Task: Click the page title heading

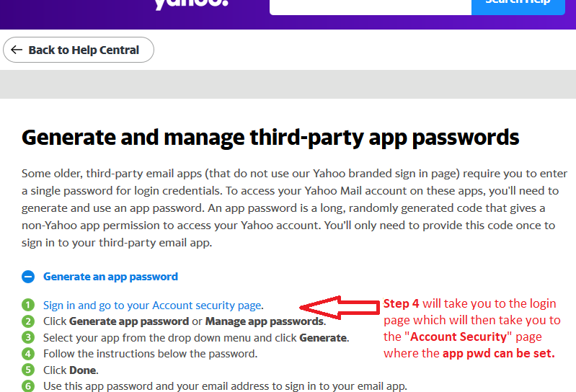Action: (x=270, y=138)
